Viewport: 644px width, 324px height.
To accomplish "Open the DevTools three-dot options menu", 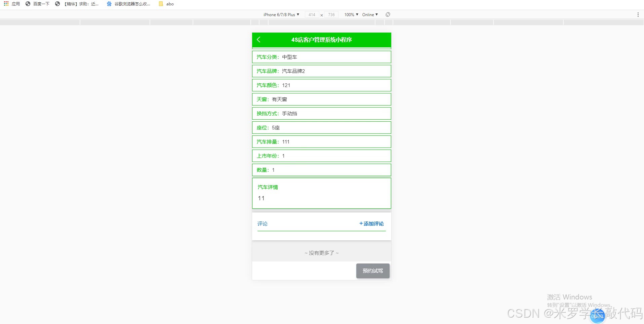I will pyautogui.click(x=638, y=14).
